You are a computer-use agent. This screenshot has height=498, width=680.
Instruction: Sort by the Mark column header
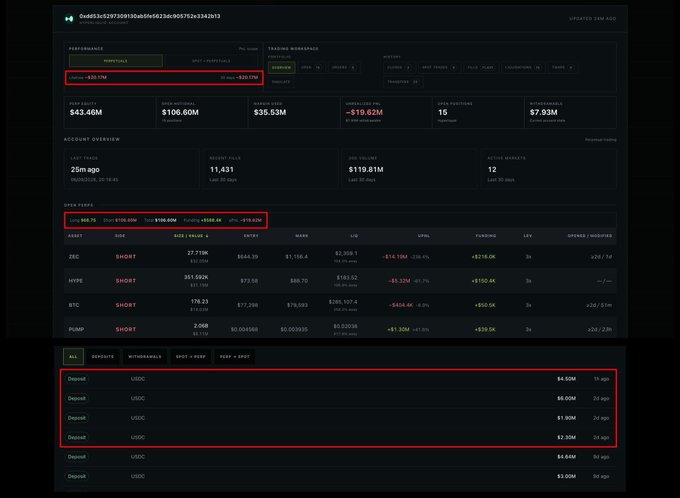point(301,236)
